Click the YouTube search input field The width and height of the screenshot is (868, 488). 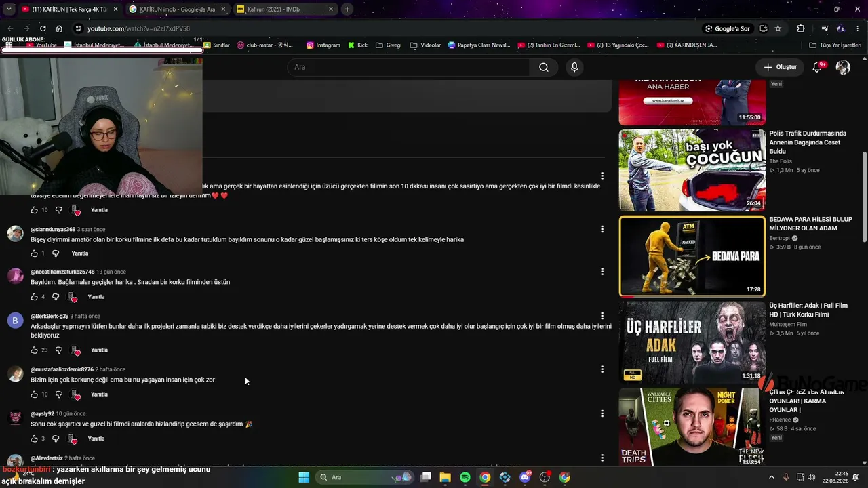[408, 67]
